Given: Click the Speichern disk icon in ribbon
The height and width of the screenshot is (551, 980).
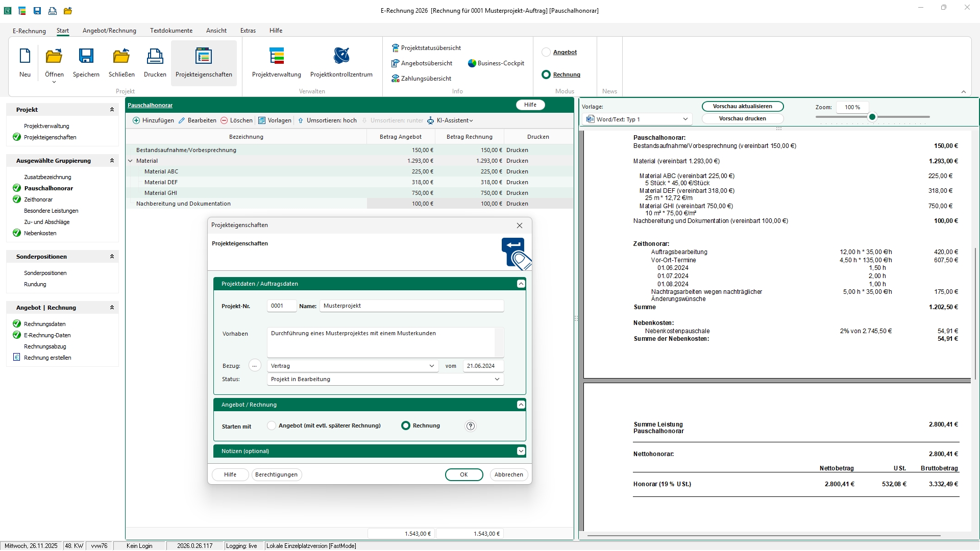Looking at the screenshot, I should click(x=86, y=56).
